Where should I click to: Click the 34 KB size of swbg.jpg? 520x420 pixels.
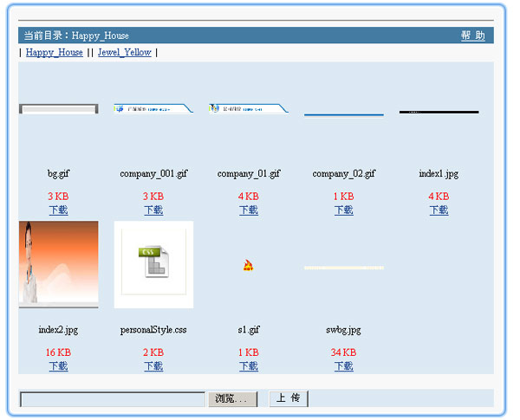pos(343,352)
